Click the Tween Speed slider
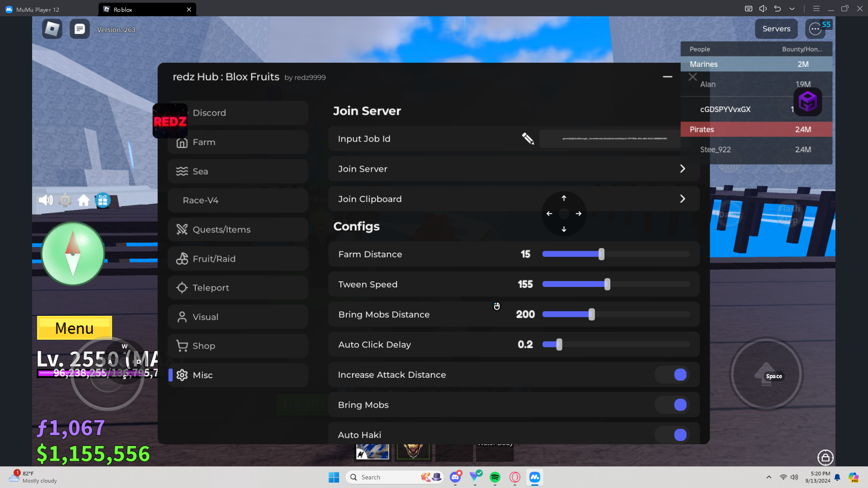Viewport: 868px width, 488px height. coord(616,284)
